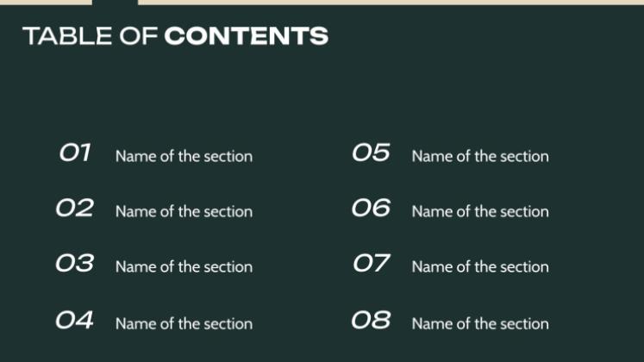Image resolution: width=644 pixels, height=362 pixels.
Task: Select the section name next to 06
Action: (x=480, y=212)
